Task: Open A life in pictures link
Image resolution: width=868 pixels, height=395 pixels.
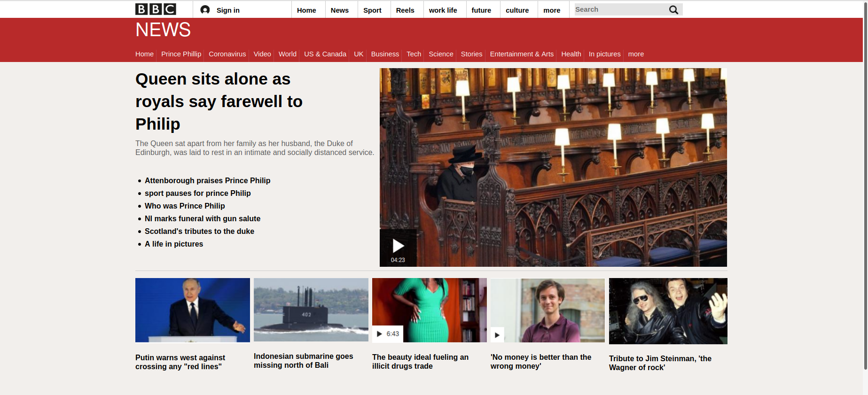Action: pos(174,244)
